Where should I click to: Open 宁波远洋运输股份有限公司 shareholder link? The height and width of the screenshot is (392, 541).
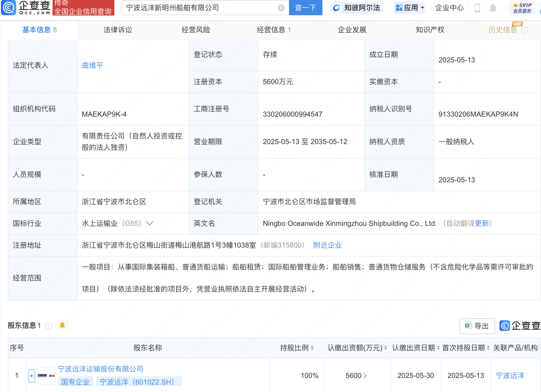point(101,369)
